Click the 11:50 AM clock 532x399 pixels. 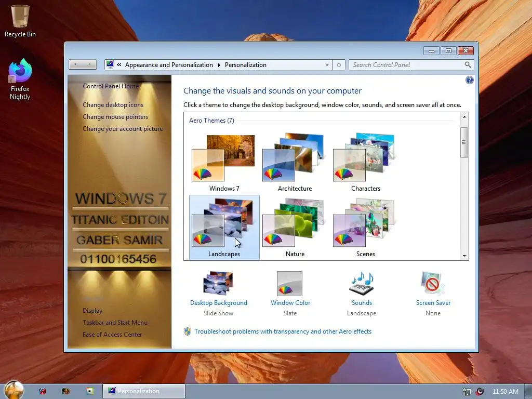click(x=505, y=392)
